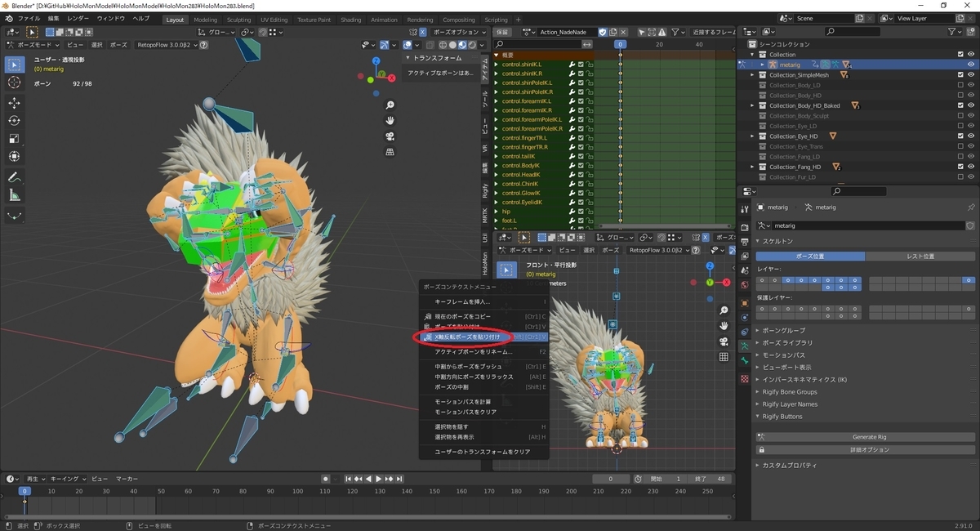980x531 pixels.
Task: Choose the Measure ruler tool
Action: (x=15, y=195)
